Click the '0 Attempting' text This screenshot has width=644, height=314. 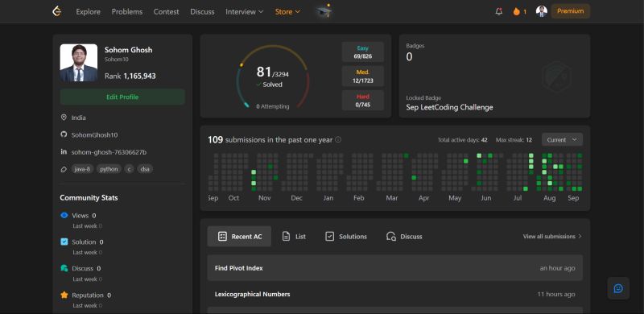[273, 106]
